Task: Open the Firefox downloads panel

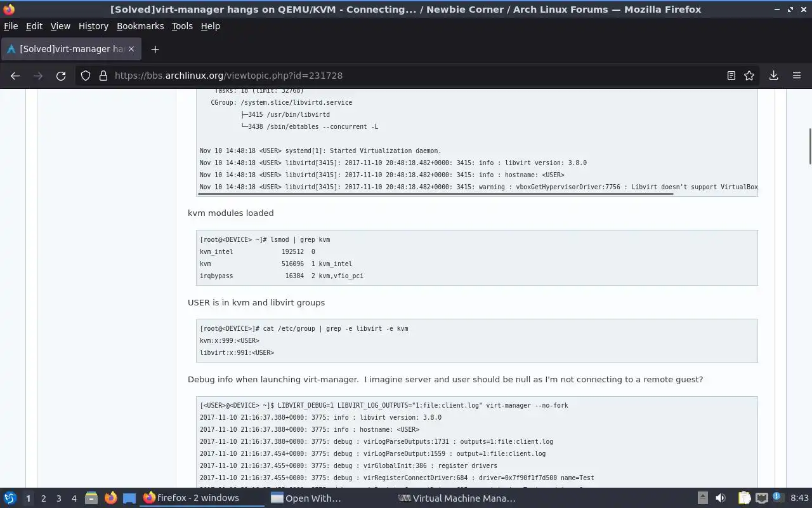Action: click(773, 76)
